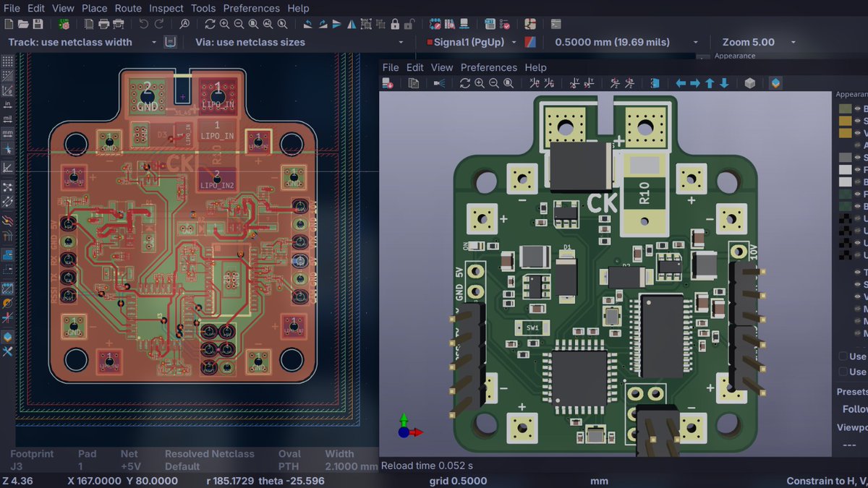This screenshot has width=868, height=488.
Task: Reload board in the 3D viewer
Action: pos(388,83)
